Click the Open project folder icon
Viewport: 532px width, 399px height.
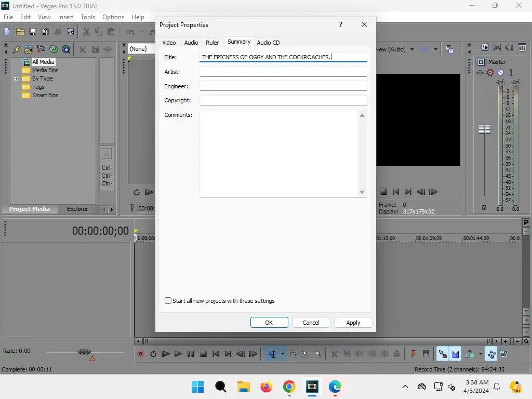(20, 32)
